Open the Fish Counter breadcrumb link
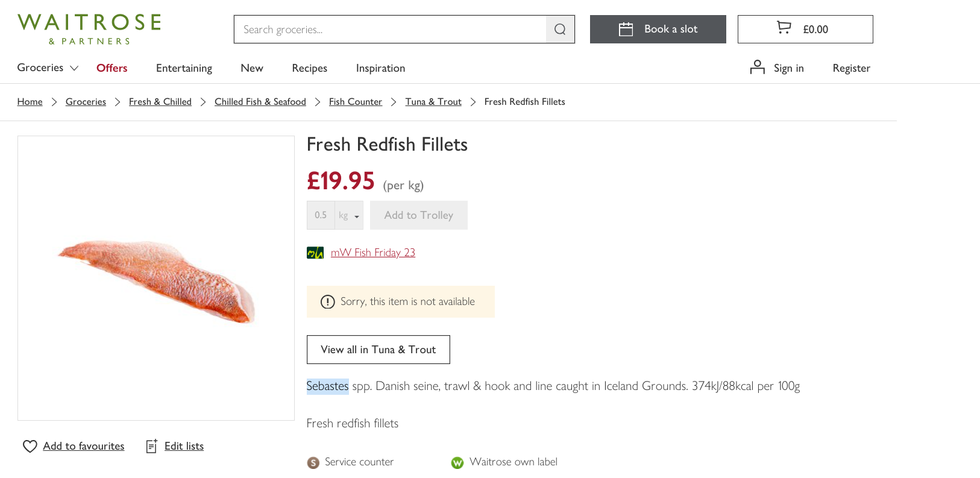 355,102
